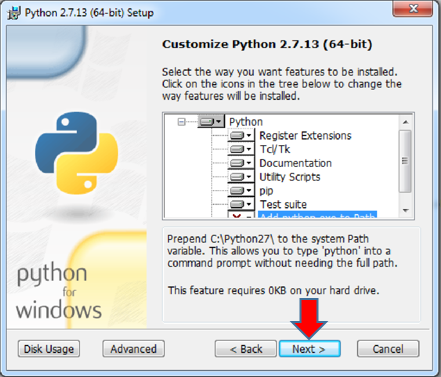This screenshot has height=377, width=441.
Task: Select the Python root tree item
Action: 246,122
